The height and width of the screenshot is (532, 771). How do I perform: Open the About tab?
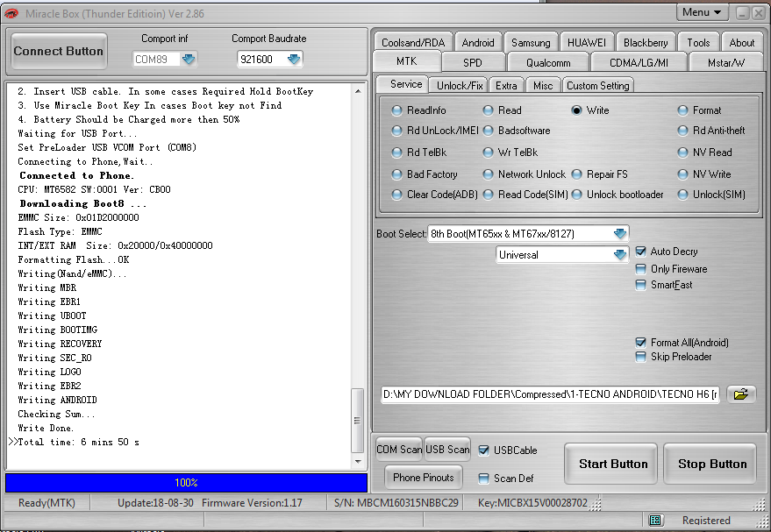tap(741, 42)
